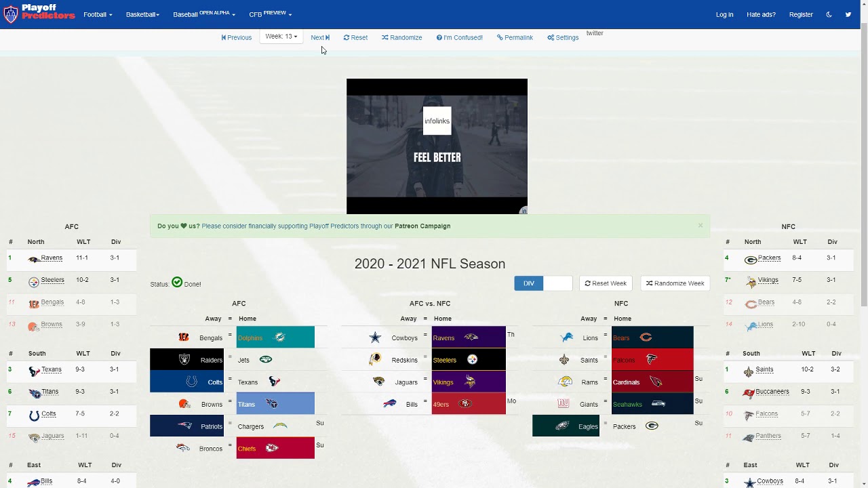Click the twitter text link
This screenshot has width=868, height=488.
coord(595,33)
